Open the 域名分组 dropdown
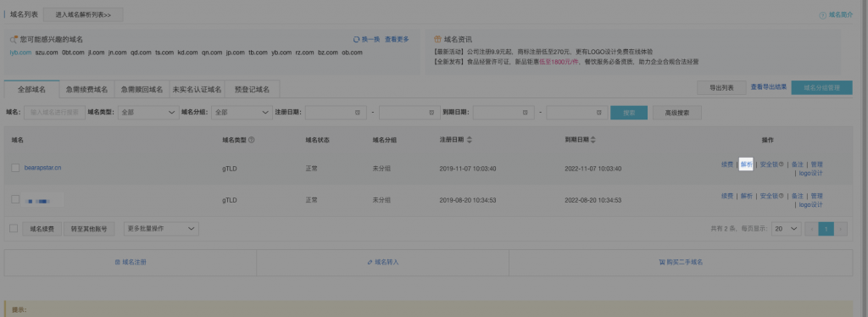 [x=242, y=112]
